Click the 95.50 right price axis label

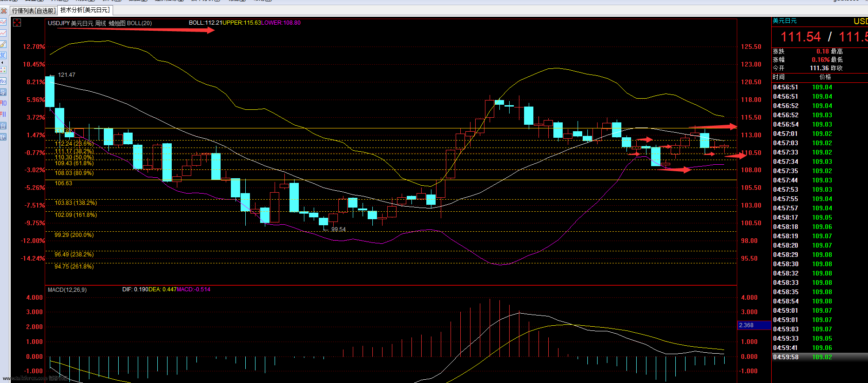pos(749,259)
